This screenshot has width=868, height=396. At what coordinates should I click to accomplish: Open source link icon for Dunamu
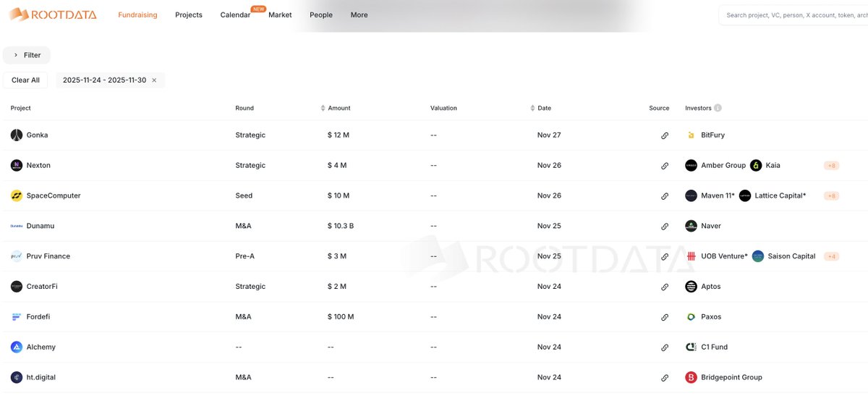[665, 227]
